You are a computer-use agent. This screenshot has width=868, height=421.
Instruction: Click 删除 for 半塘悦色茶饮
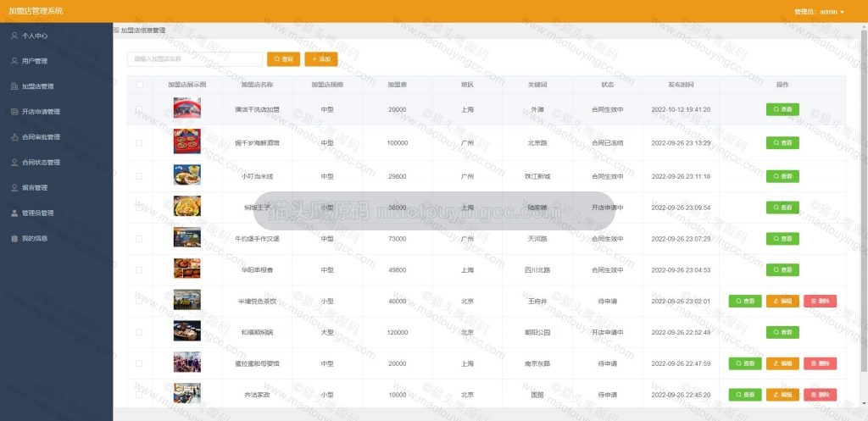[x=820, y=302]
